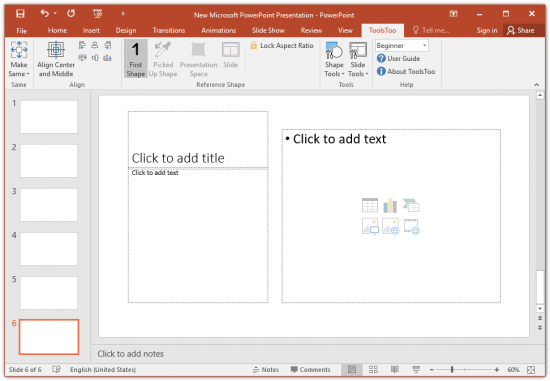Redo the last action
550x381 pixels.
point(71,13)
